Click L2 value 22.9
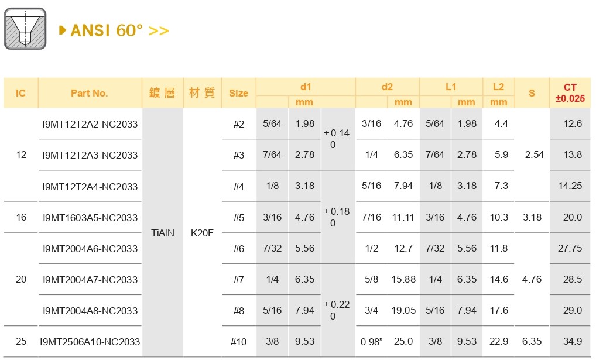The image size is (596, 364). tap(499, 341)
